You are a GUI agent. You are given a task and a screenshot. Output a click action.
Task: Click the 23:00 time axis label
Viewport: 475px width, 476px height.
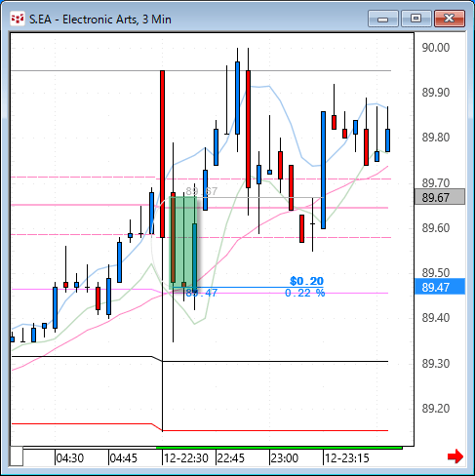tap(285, 458)
